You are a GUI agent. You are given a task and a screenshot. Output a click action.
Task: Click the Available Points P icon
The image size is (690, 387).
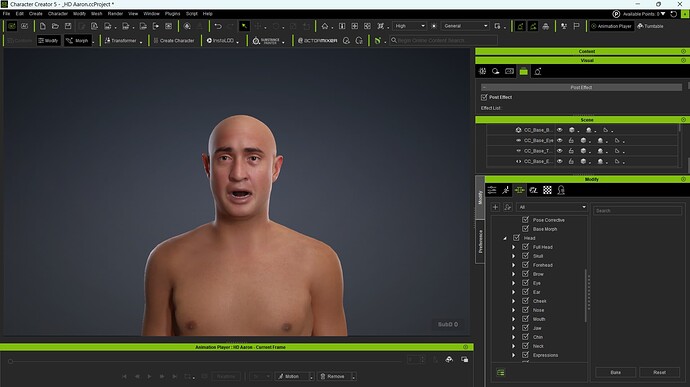(616, 14)
